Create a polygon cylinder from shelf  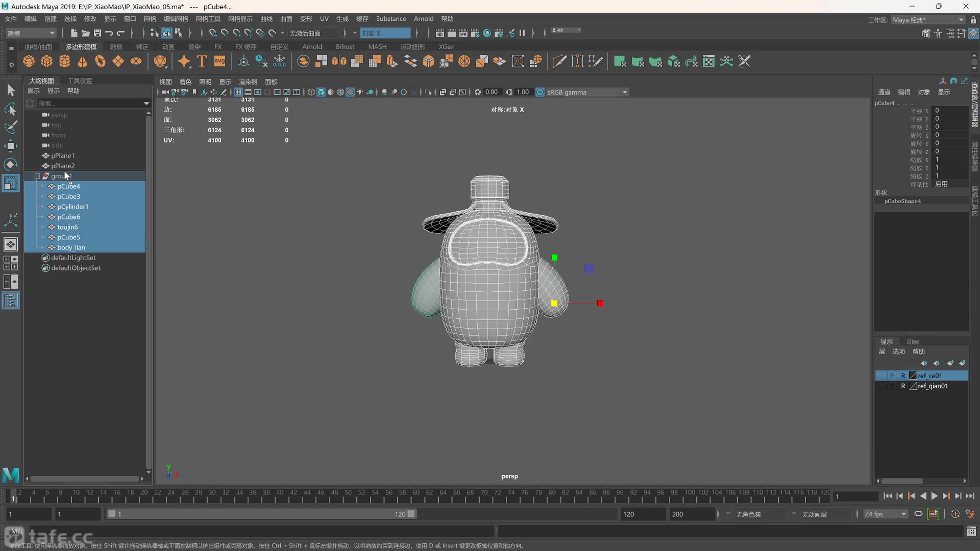point(65,61)
